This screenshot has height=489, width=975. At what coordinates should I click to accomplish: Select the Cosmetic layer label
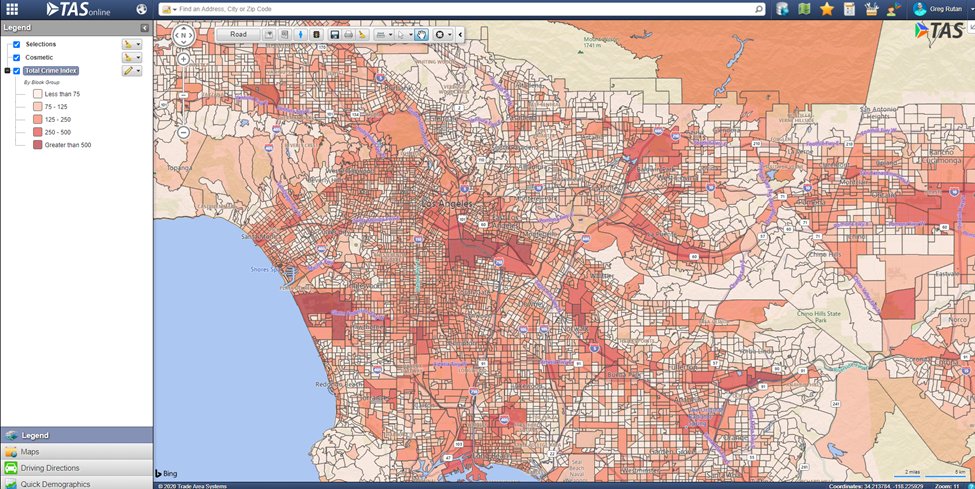(x=39, y=57)
